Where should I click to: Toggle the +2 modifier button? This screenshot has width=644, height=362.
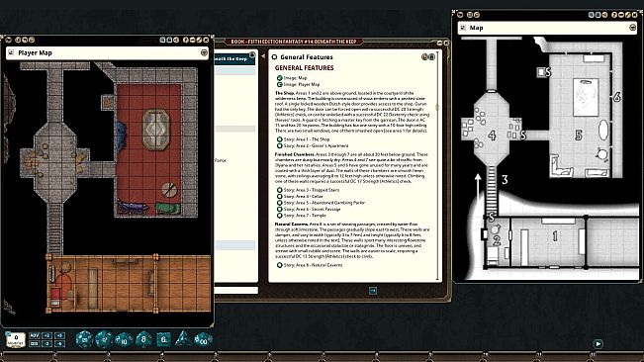tap(47, 335)
